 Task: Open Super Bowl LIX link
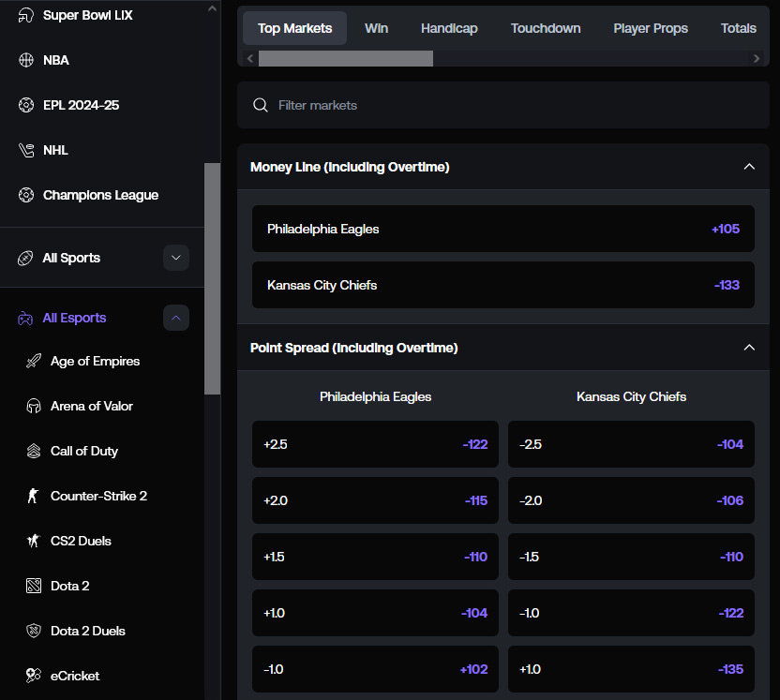click(87, 15)
